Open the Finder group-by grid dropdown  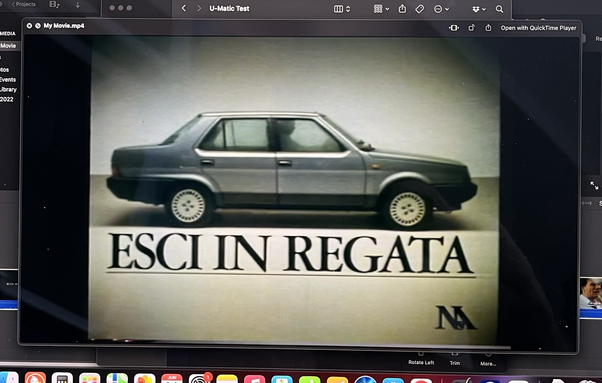coord(381,8)
